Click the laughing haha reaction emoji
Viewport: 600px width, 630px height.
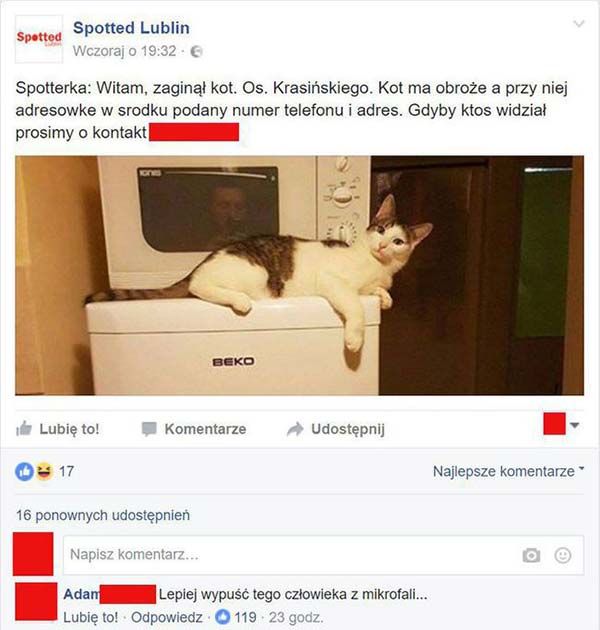coord(44,471)
